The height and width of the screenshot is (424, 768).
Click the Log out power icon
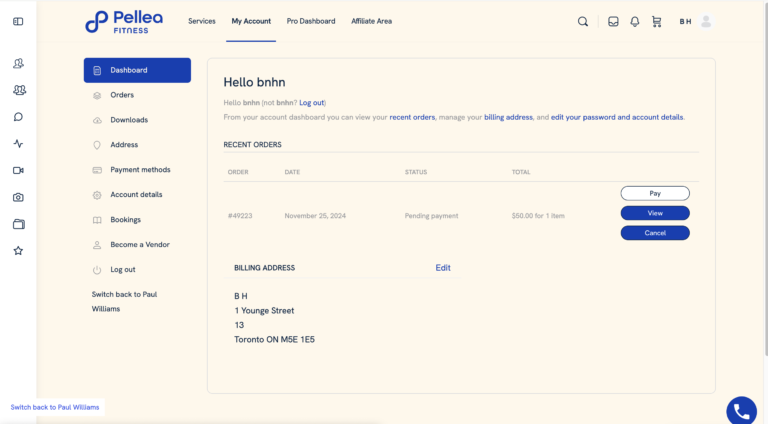click(x=97, y=270)
